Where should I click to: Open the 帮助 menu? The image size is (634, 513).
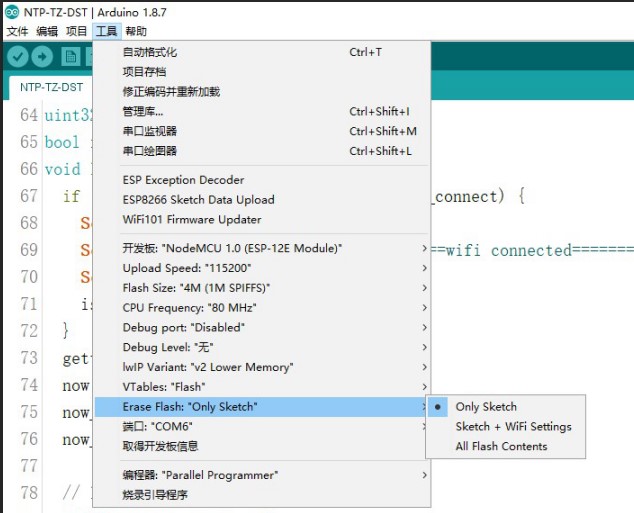point(136,31)
